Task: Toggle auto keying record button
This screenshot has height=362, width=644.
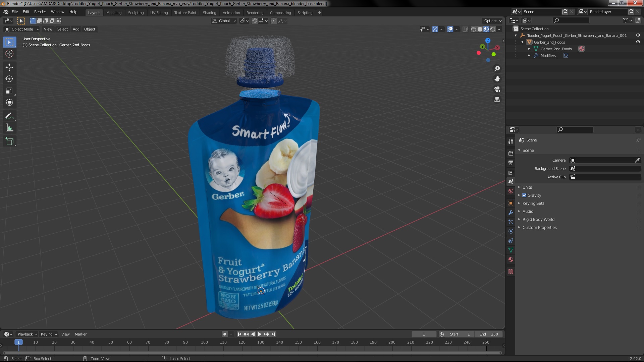Action: click(224, 334)
